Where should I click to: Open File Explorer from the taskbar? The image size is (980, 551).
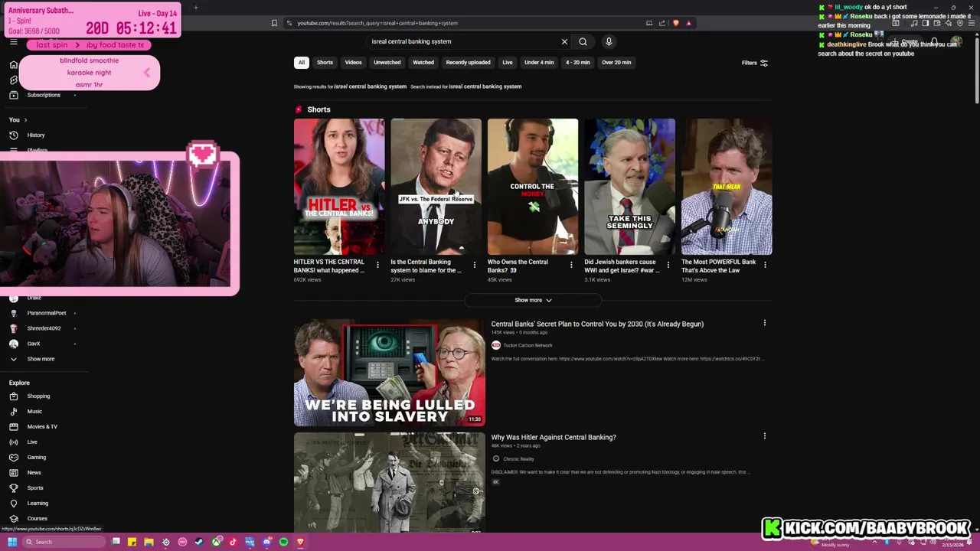pos(149,542)
